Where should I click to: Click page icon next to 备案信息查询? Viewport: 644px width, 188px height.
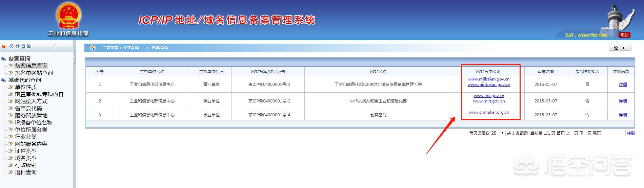10,66
